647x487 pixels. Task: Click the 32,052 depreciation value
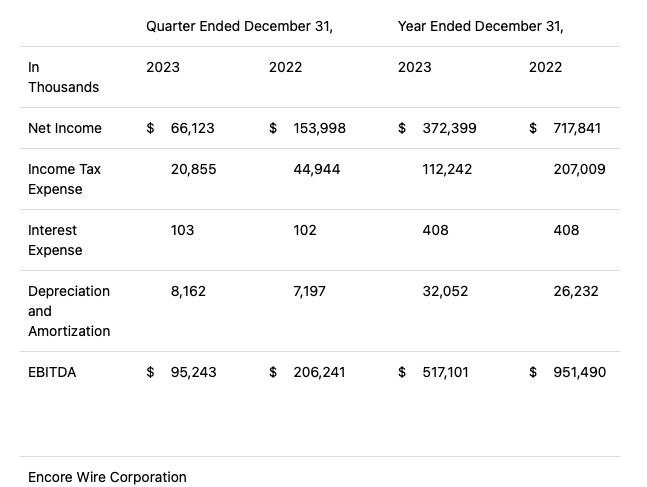[x=445, y=291]
